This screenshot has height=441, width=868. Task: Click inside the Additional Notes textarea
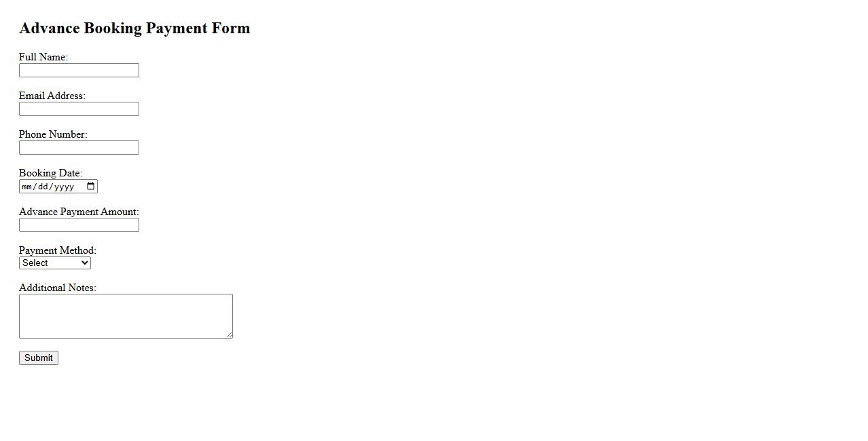click(126, 316)
